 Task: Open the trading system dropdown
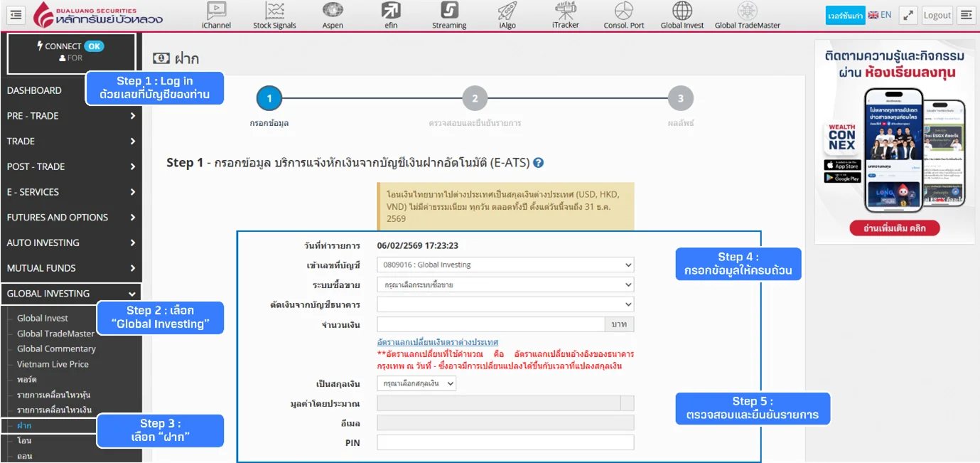(505, 284)
